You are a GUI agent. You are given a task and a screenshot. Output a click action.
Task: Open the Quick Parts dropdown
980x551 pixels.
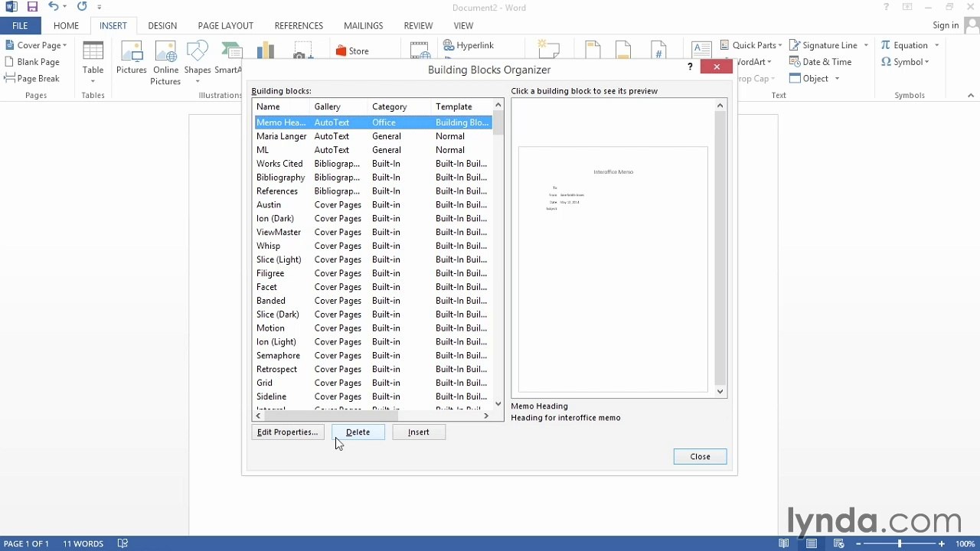pos(752,45)
